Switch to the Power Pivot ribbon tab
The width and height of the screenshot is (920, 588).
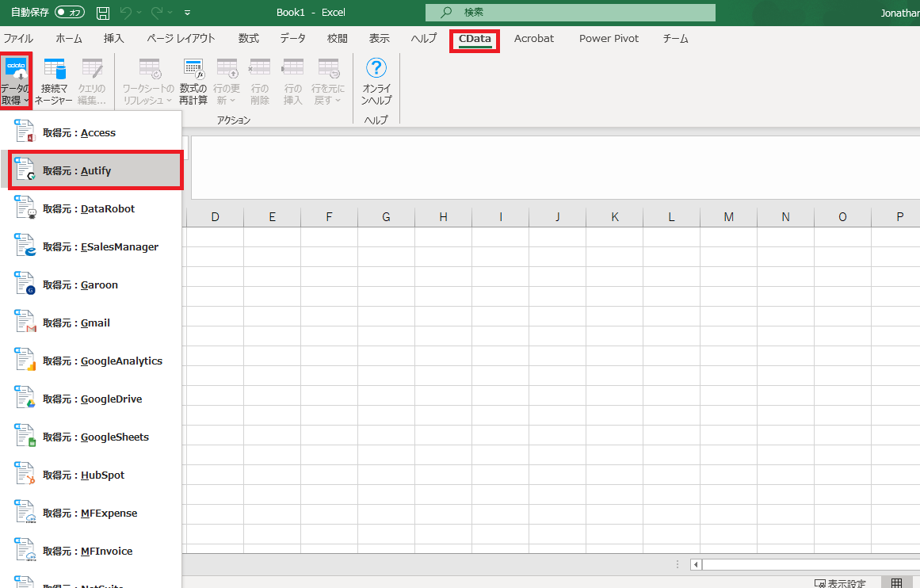(x=609, y=38)
